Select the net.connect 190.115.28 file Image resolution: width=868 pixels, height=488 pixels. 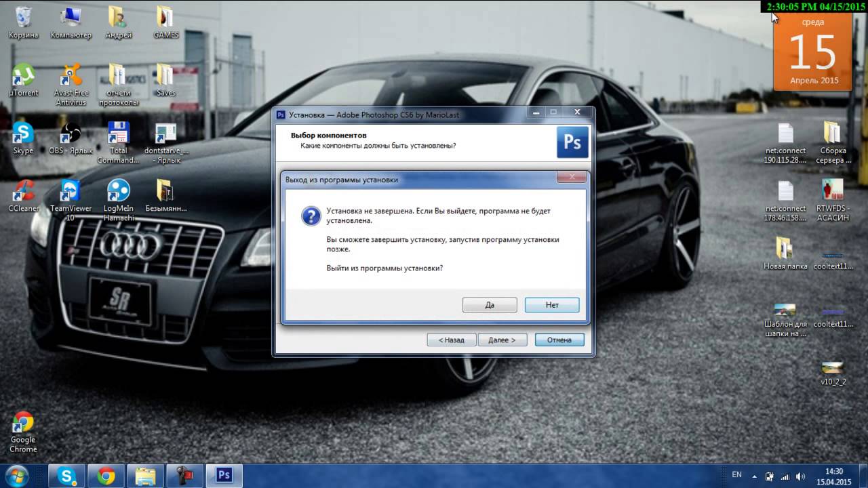pos(785,143)
